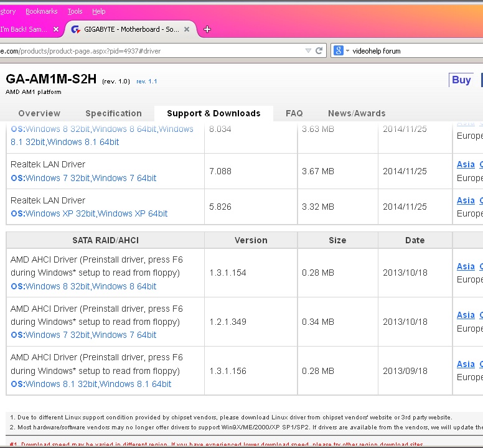Click the GIGABYTE tab favicon
The image size is (483, 448).
(x=75, y=29)
